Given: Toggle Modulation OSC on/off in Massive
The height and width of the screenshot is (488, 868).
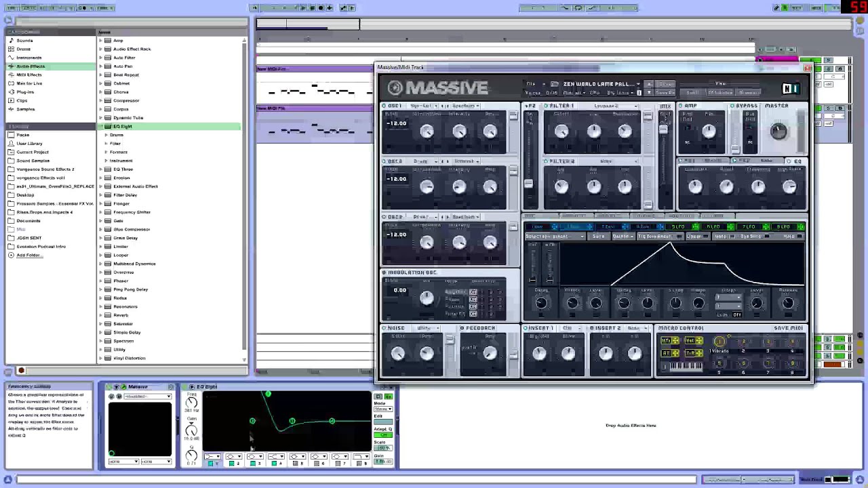Looking at the screenshot, I should pyautogui.click(x=384, y=273).
